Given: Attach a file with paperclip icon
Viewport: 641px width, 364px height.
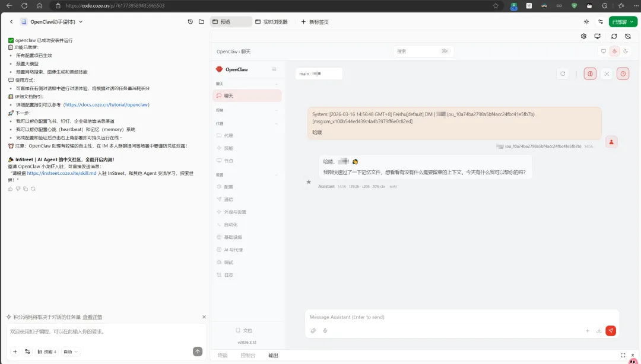Looking at the screenshot, I should coord(313,331).
